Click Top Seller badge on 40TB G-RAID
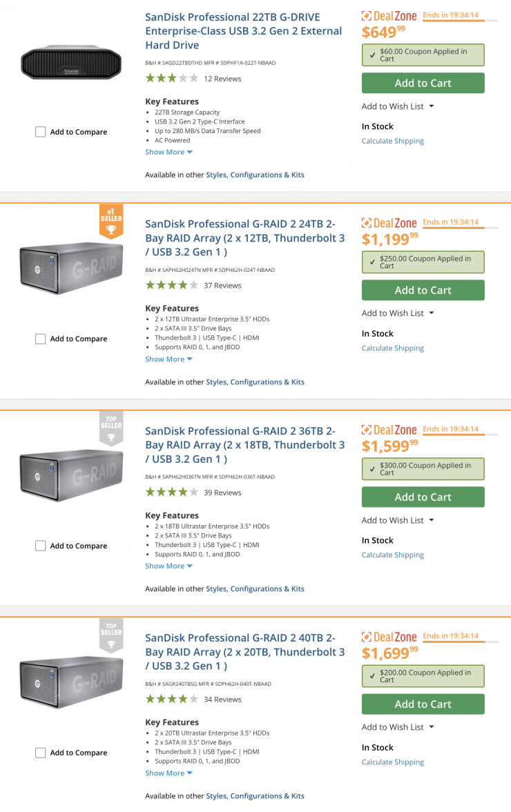This screenshot has width=511, height=812. click(x=110, y=635)
